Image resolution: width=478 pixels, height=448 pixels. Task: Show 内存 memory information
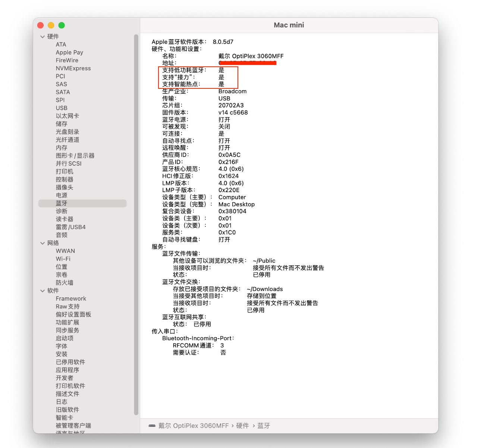click(62, 148)
